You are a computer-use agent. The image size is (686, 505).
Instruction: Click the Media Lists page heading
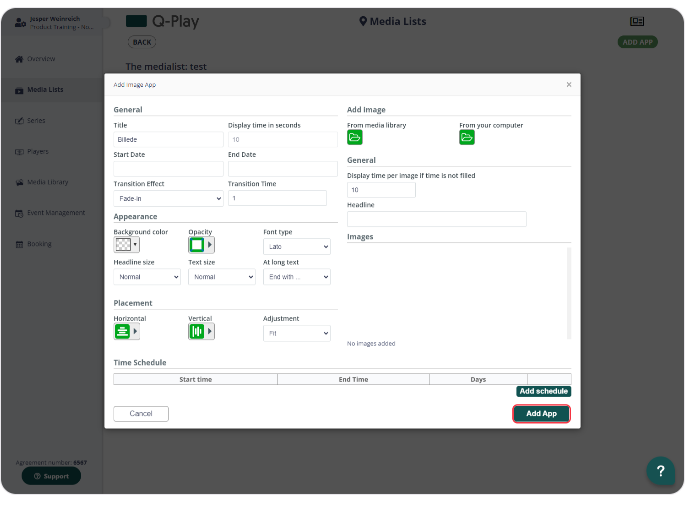pyautogui.click(x=398, y=21)
